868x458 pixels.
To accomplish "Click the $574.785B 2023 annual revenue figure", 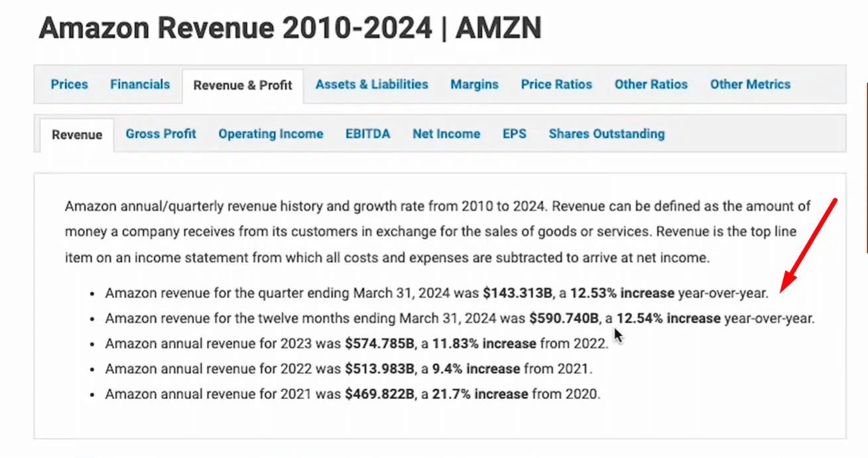I will click(x=379, y=343).
